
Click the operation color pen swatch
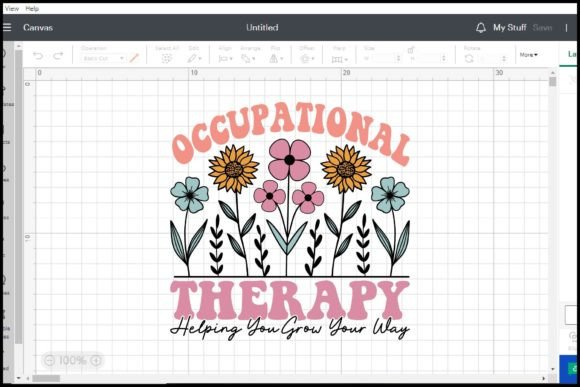point(134,58)
